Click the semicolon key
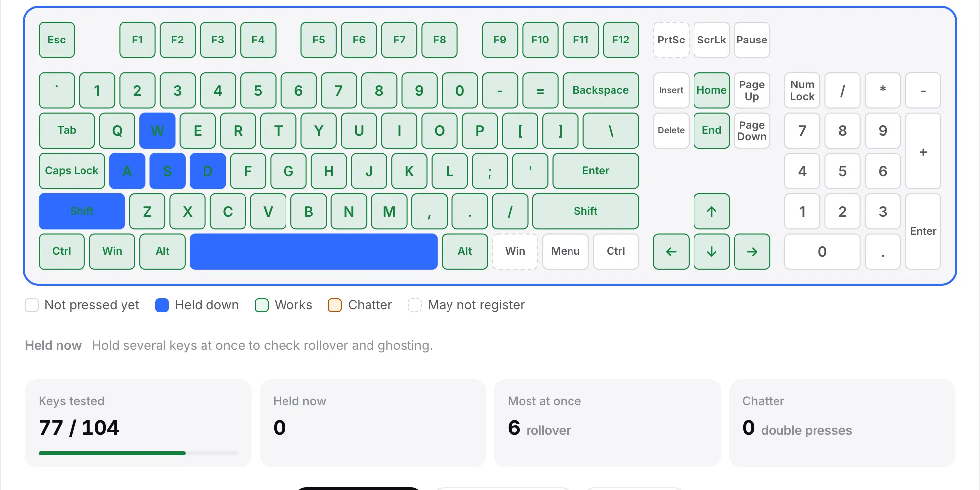Screen dimensions: 980x490 (490, 171)
